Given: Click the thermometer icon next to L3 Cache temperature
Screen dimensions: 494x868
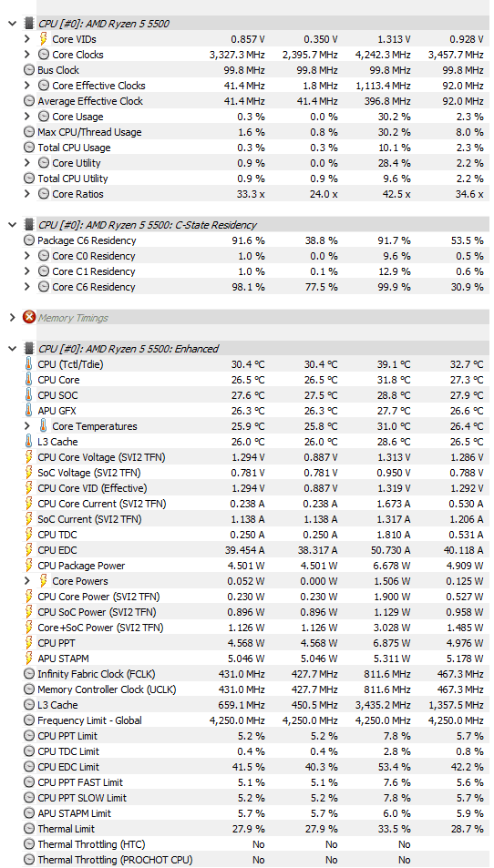Looking at the screenshot, I should pos(29,442).
